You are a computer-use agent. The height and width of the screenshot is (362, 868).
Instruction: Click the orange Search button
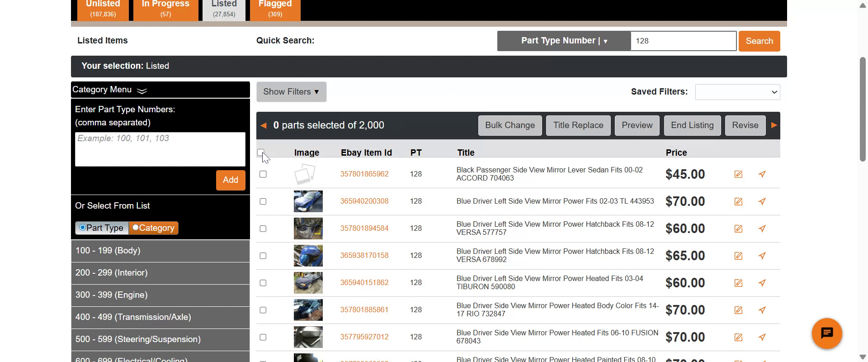pos(759,41)
